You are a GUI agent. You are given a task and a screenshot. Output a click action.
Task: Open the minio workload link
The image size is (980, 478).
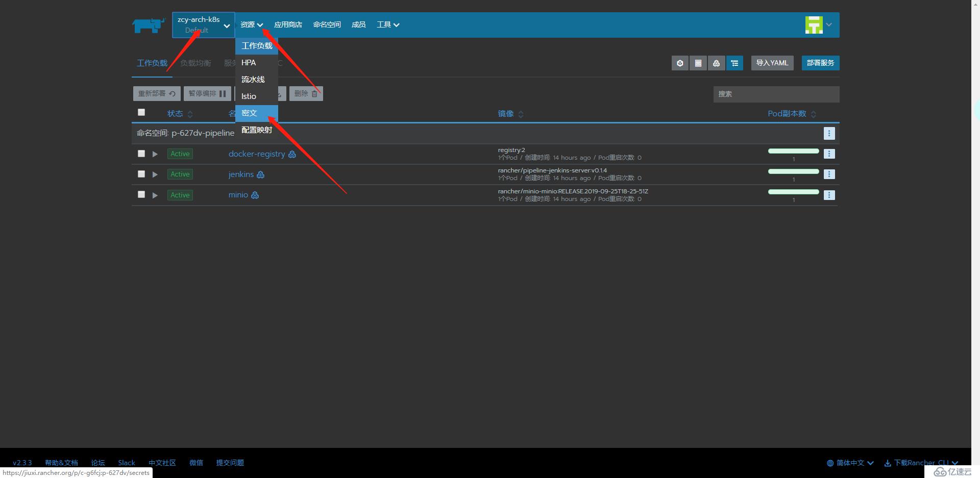pyautogui.click(x=238, y=195)
